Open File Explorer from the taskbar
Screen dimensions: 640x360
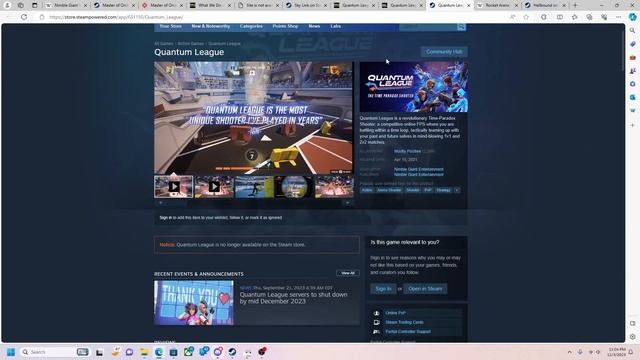tap(144, 352)
